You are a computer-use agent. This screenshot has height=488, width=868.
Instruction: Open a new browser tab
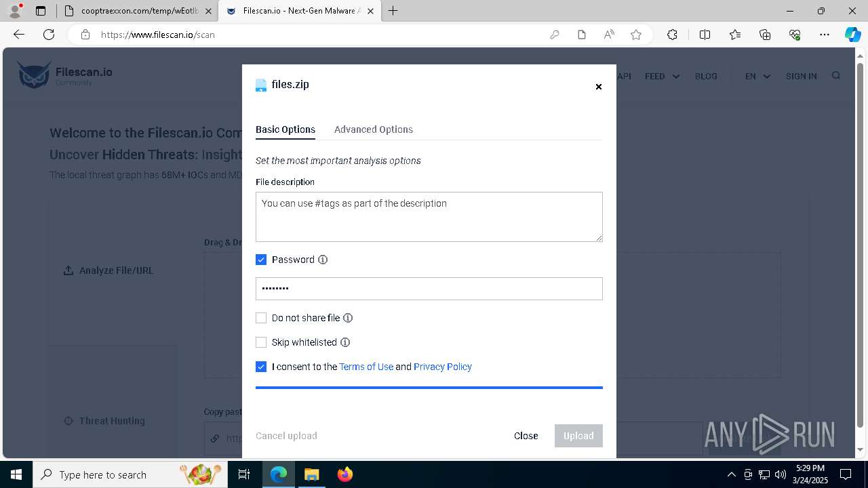393,11
